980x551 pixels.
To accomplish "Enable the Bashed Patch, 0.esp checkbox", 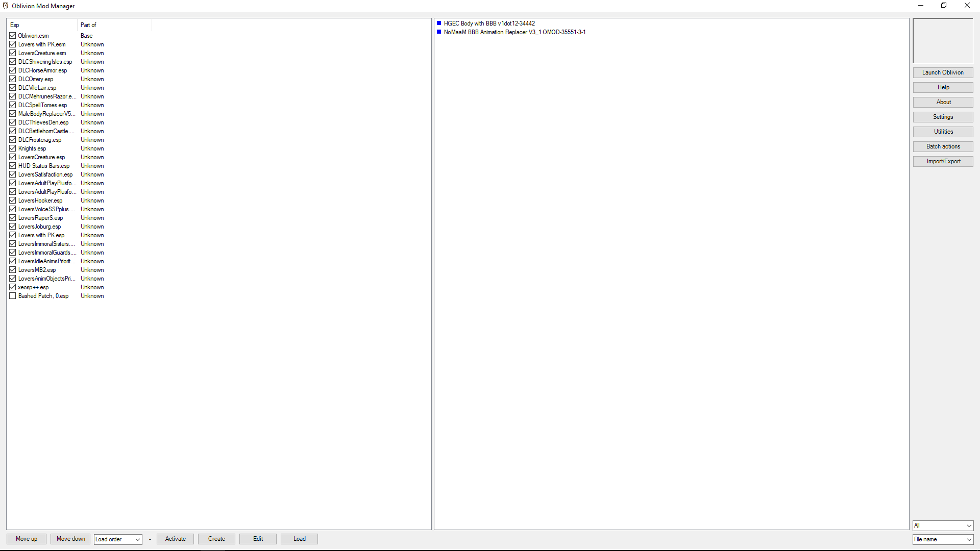I will pos(13,296).
